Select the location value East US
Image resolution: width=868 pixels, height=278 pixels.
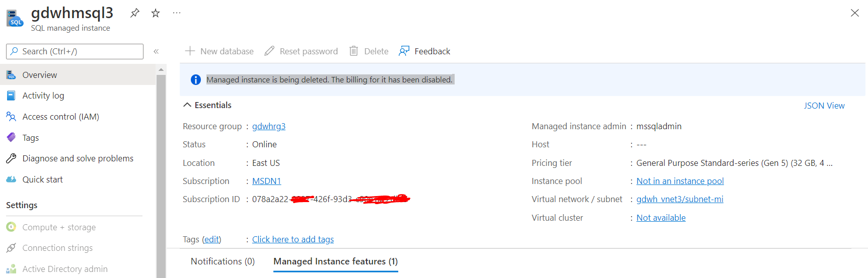(266, 163)
